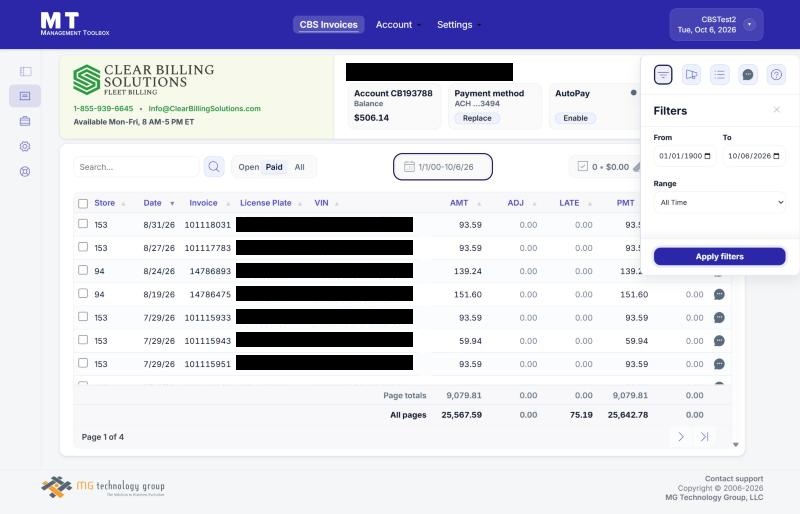
Task: Open the Account menu dropdown
Action: click(x=398, y=25)
